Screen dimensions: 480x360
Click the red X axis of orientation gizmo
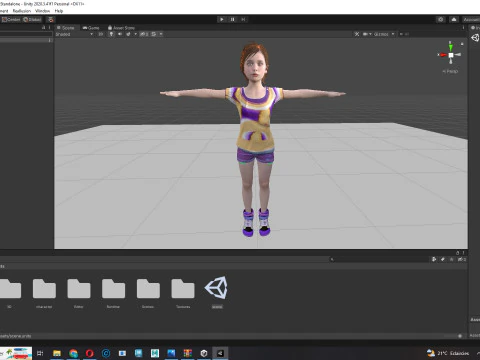443,55
